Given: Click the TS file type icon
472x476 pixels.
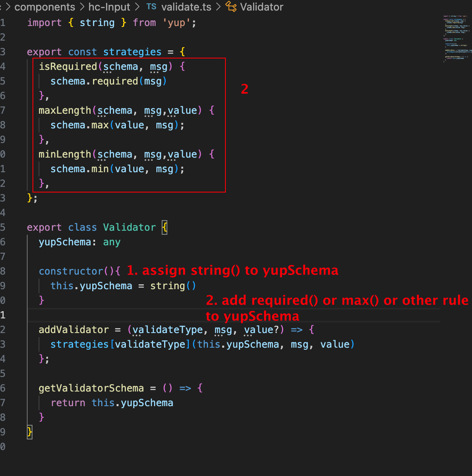Looking at the screenshot, I should (x=151, y=6).
